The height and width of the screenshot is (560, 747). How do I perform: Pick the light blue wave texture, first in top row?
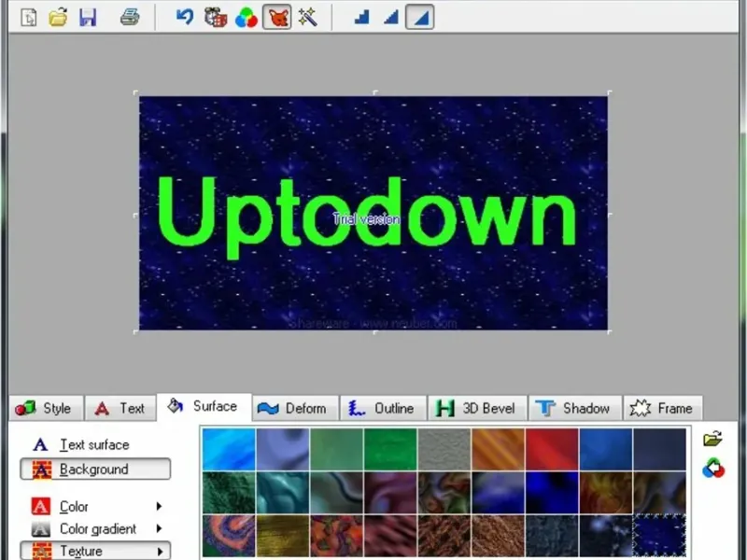pyautogui.click(x=229, y=449)
